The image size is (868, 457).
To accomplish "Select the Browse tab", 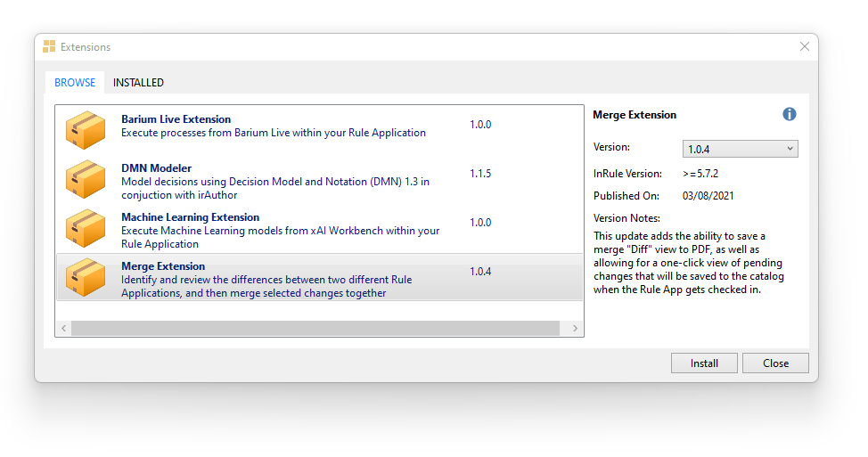I will tap(75, 83).
